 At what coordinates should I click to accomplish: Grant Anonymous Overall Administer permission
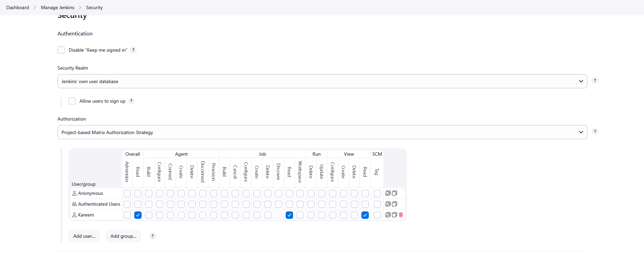click(127, 193)
